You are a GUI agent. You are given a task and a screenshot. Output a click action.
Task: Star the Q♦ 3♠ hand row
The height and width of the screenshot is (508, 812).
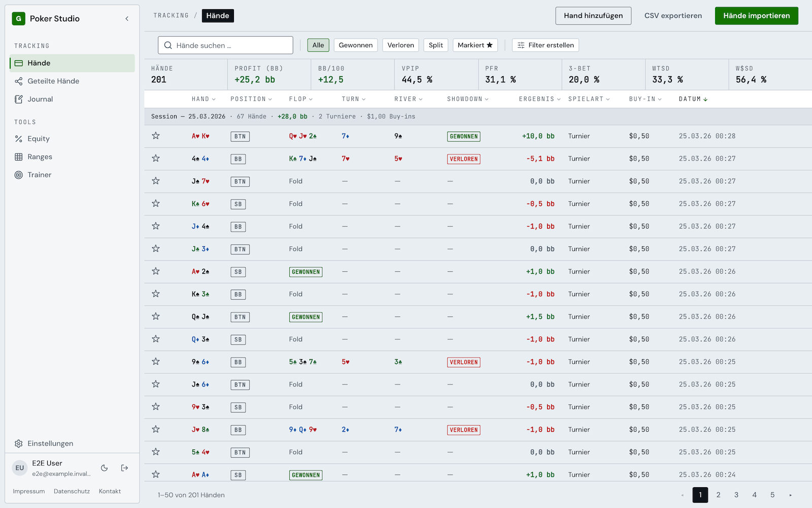tap(156, 339)
